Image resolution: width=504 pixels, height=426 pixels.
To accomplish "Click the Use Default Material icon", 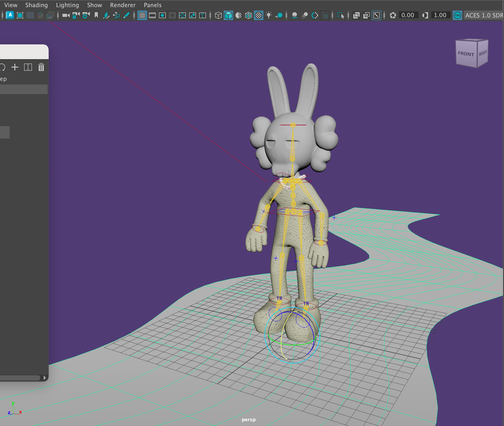I will pyautogui.click(x=239, y=15).
